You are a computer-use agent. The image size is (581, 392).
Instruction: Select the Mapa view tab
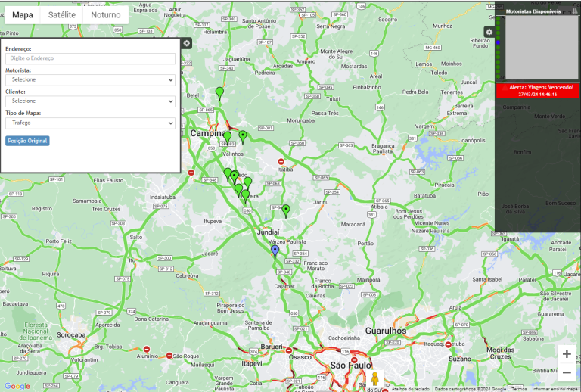[x=23, y=15]
